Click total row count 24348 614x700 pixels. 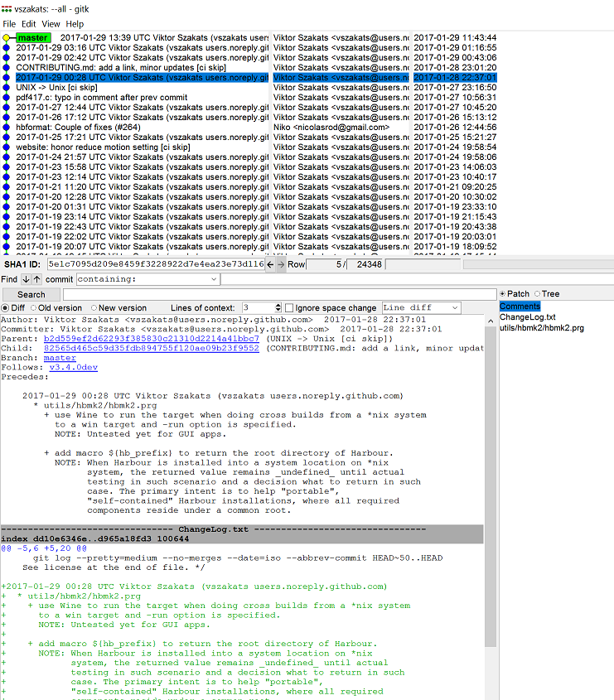coord(366,264)
